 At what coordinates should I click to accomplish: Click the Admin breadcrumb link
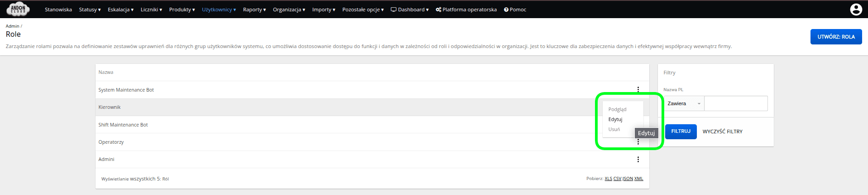[x=12, y=26]
